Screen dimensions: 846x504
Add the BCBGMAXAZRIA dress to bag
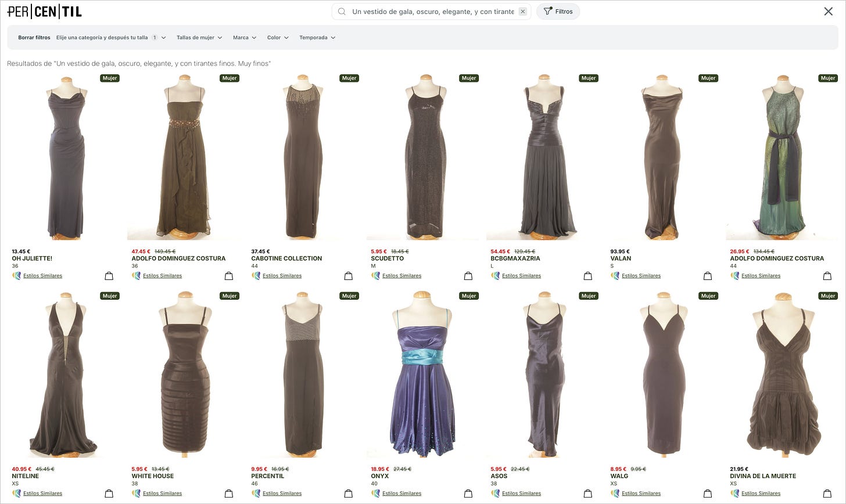[588, 276]
